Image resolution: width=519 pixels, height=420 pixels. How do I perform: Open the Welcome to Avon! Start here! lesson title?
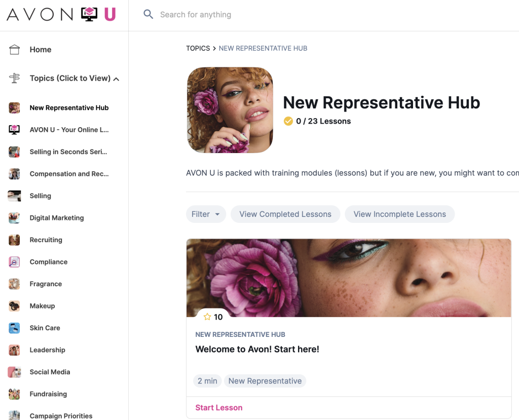(257, 349)
